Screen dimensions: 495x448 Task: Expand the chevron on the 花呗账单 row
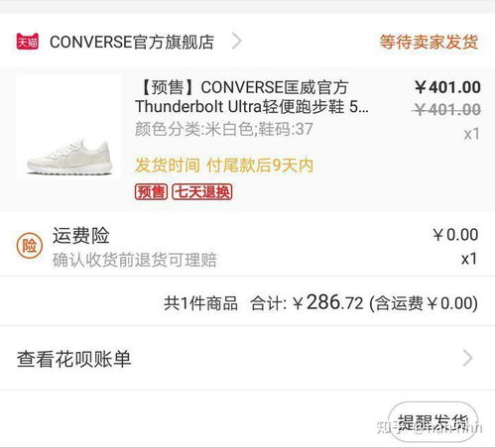tap(467, 358)
